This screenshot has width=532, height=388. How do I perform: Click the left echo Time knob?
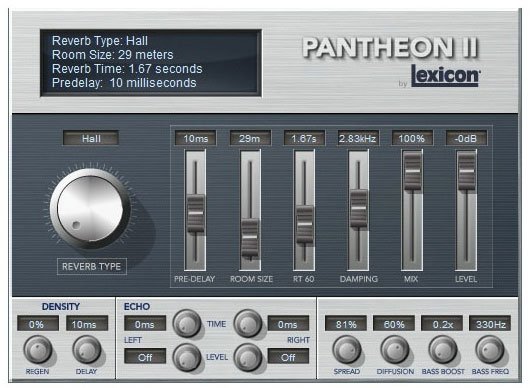click(x=187, y=324)
